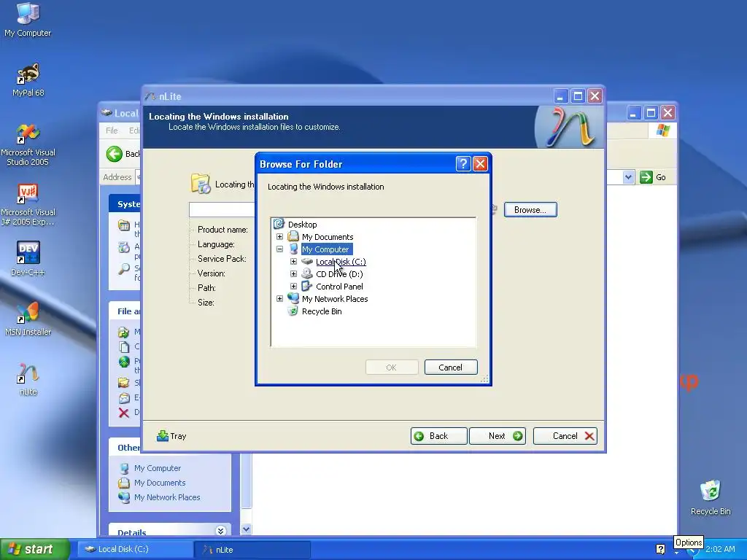747x560 pixels.
Task: Click Desktop icon in folder tree
Action: [279, 224]
